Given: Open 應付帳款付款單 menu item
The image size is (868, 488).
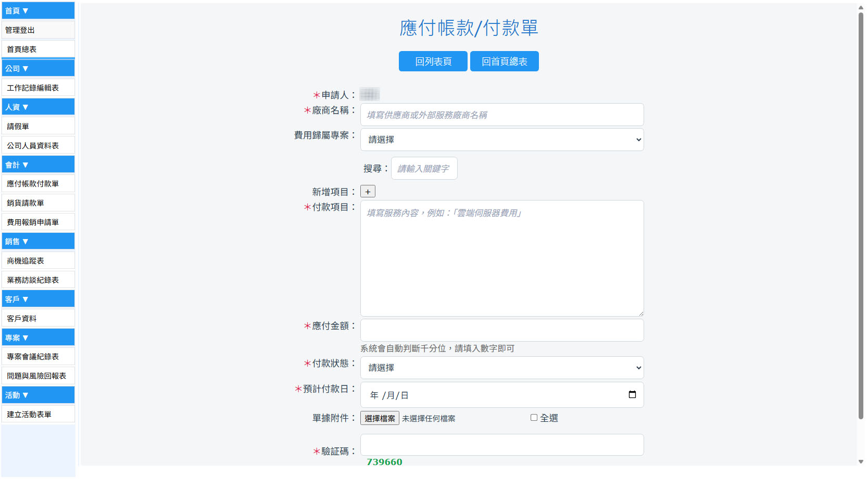Looking at the screenshot, I should [38, 183].
